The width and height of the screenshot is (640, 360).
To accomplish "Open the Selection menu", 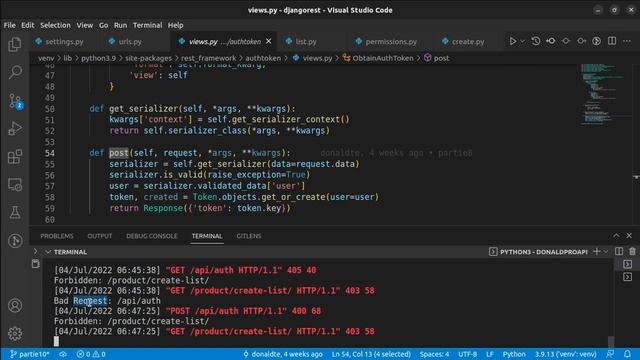I will point(55,25).
